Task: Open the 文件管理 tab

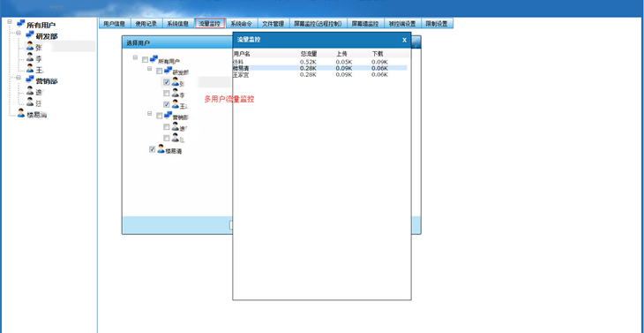Action: click(273, 24)
